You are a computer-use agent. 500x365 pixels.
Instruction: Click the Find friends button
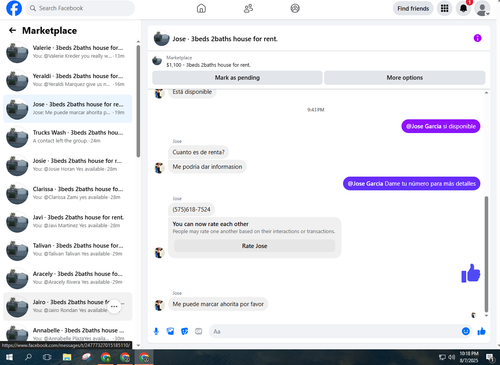[413, 8]
